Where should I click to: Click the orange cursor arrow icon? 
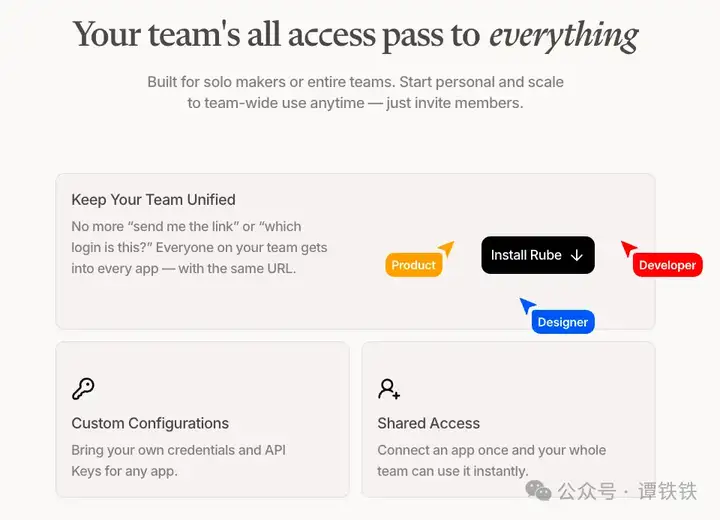[447, 249]
